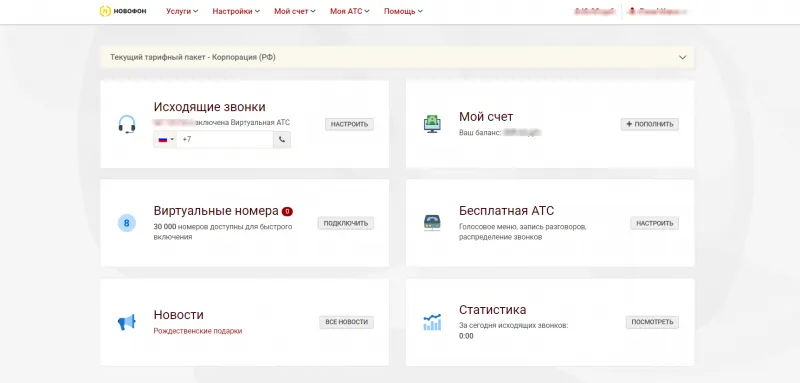Viewport: 800px width, 383px height.
Task: Click the Виртуальные номера heading
Action: pyautogui.click(x=216, y=211)
